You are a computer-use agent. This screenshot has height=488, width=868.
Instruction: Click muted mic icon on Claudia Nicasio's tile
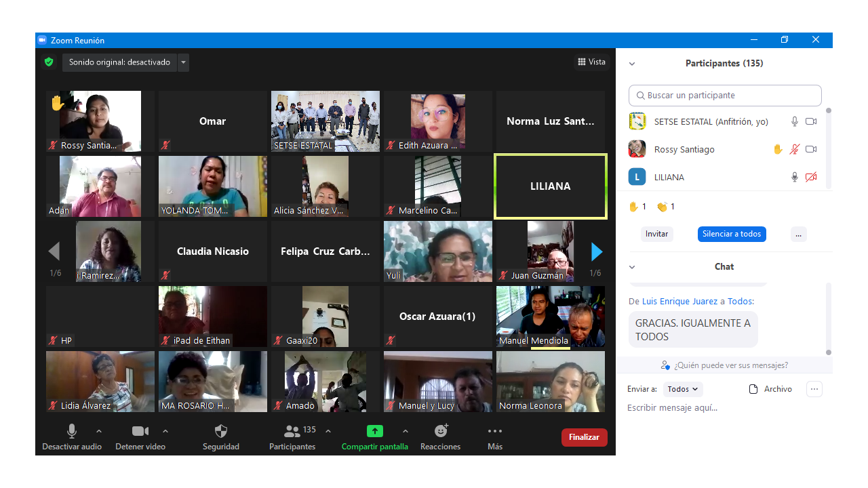click(165, 275)
